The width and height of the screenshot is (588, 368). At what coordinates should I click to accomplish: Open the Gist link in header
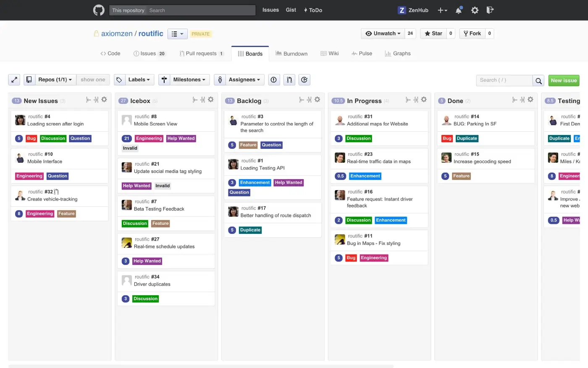pos(291,10)
